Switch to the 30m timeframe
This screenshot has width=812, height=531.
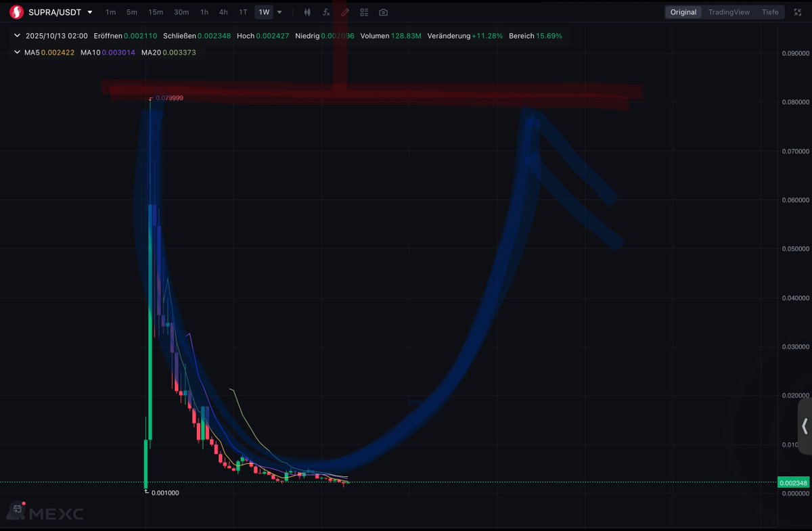coord(181,12)
